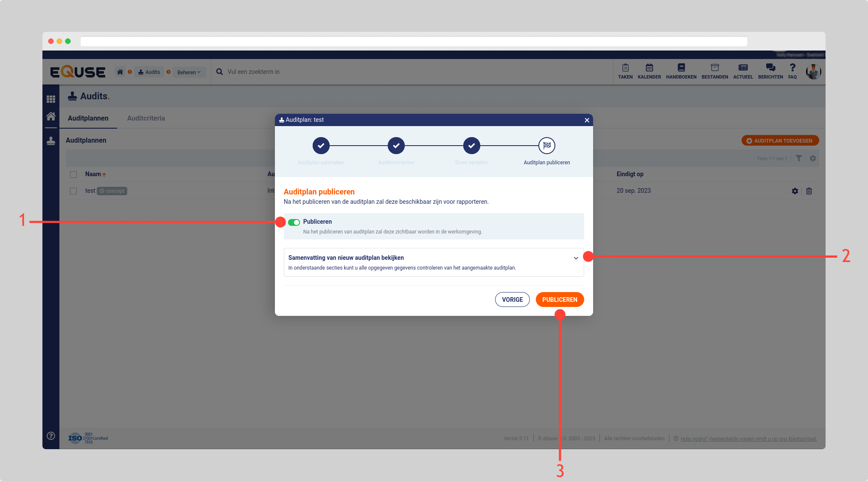This screenshot has height=481, width=868.
Task: Delete the test row with trash icon
Action: click(809, 191)
